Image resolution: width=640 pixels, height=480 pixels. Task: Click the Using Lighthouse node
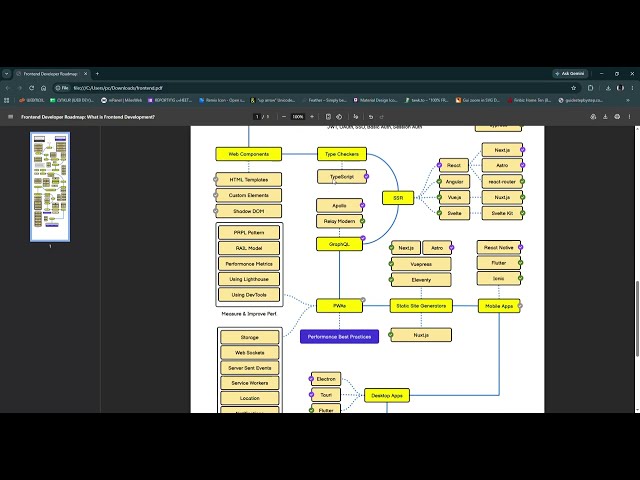click(249, 279)
